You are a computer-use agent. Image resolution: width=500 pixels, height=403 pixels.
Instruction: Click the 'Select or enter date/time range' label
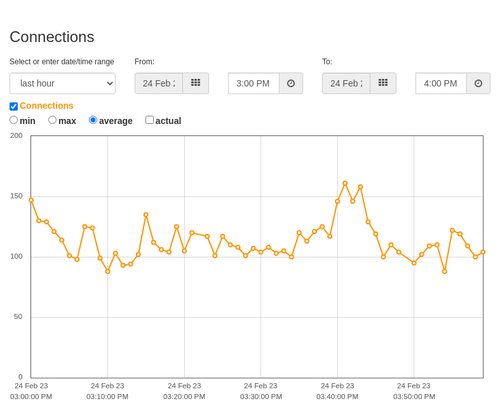pyautogui.click(x=62, y=62)
